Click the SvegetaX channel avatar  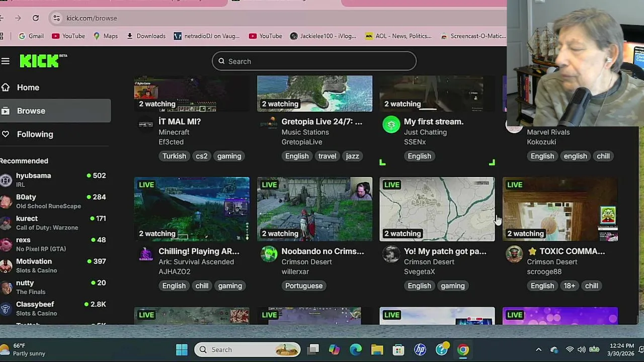tap(391, 254)
